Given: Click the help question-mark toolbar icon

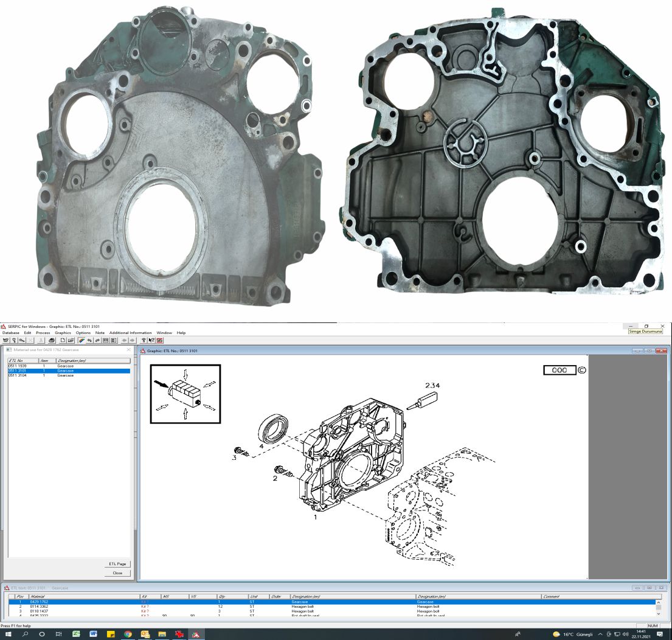Looking at the screenshot, I should coord(144,340).
